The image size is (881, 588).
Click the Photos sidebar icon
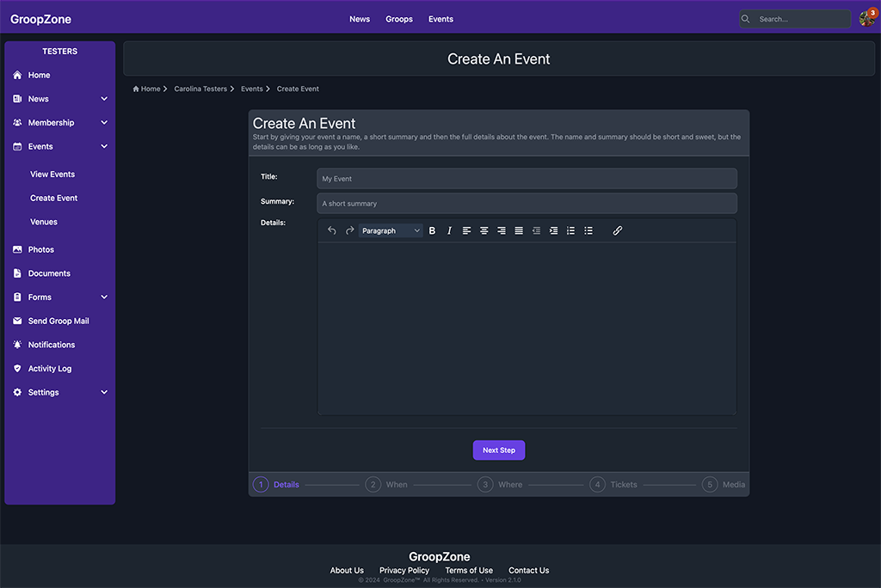tap(17, 249)
